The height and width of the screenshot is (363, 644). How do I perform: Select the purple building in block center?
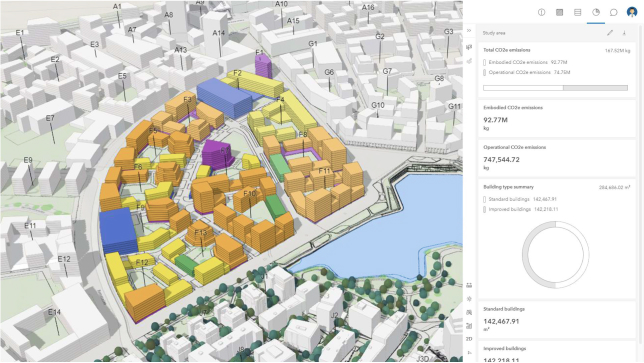(217, 155)
